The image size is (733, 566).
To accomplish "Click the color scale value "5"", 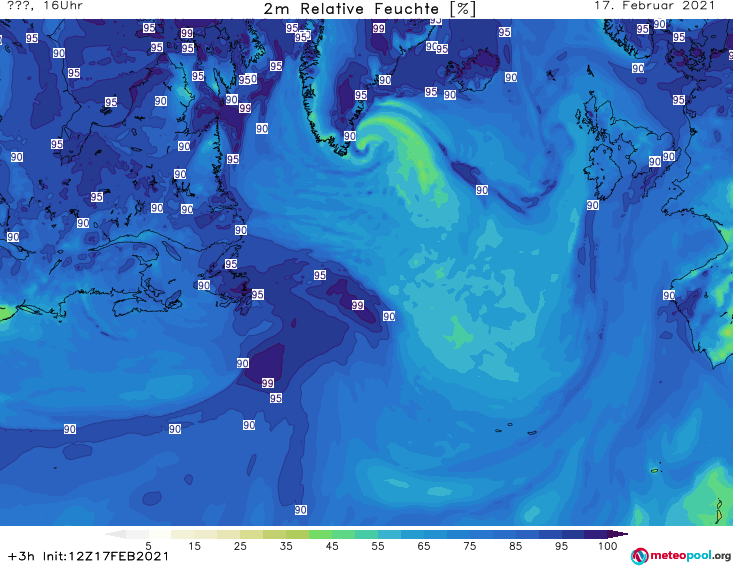I will (x=148, y=546).
